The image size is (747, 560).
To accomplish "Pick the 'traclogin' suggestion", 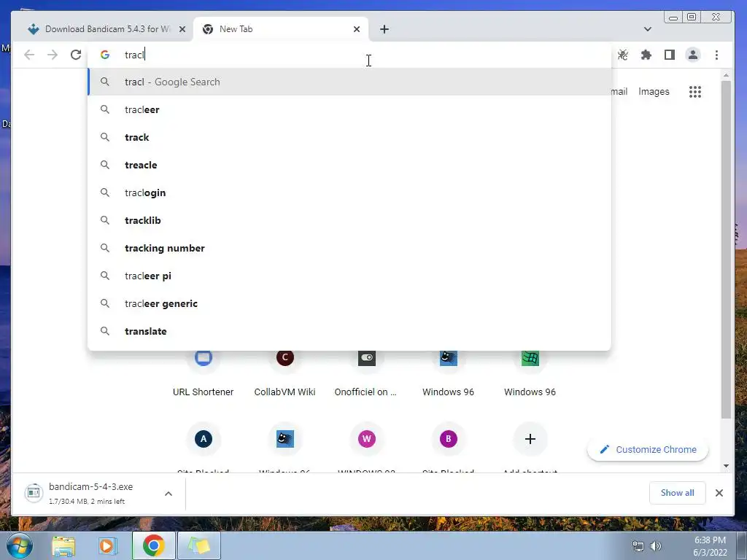I will (349, 192).
